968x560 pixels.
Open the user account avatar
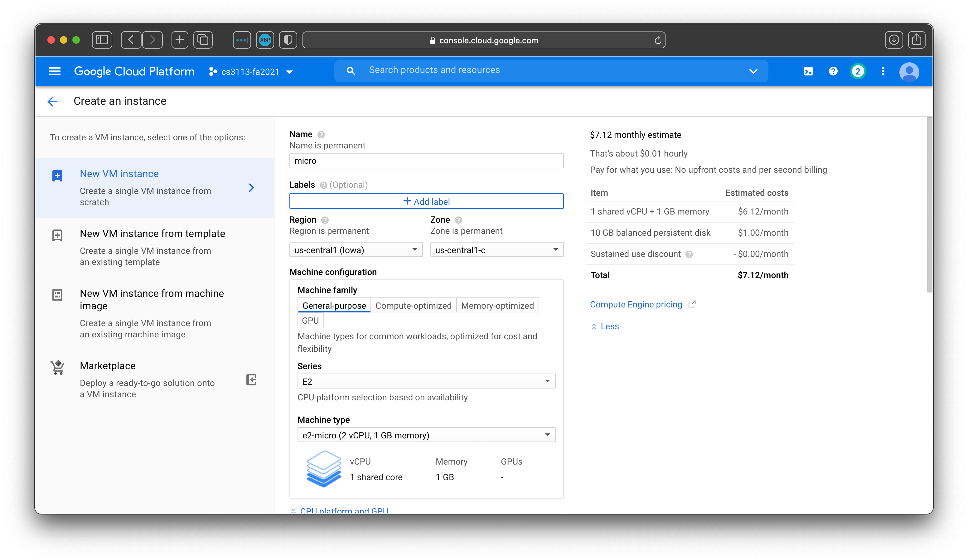(x=909, y=72)
